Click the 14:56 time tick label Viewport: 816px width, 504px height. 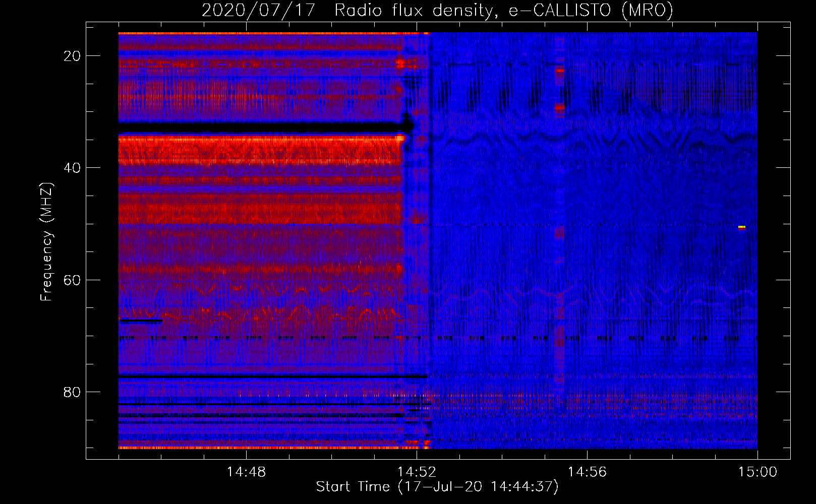coord(587,472)
